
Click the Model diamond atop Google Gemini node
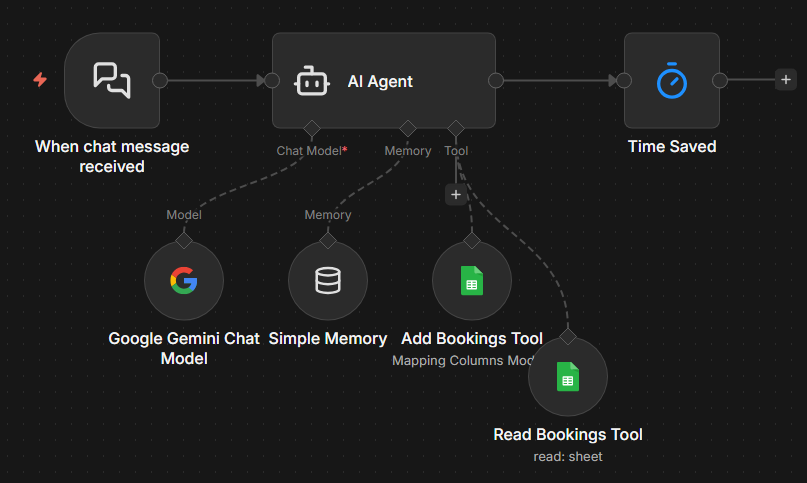click(184, 240)
